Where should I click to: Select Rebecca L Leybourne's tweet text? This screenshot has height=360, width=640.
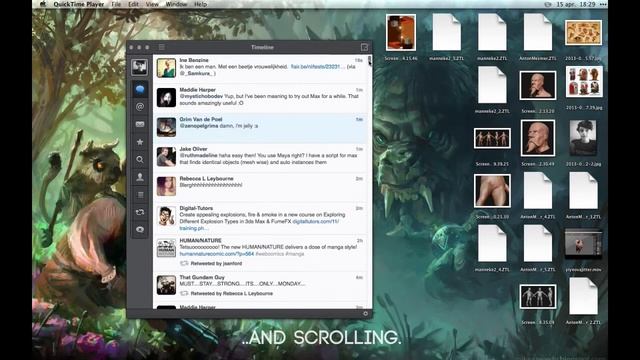pos(211,185)
